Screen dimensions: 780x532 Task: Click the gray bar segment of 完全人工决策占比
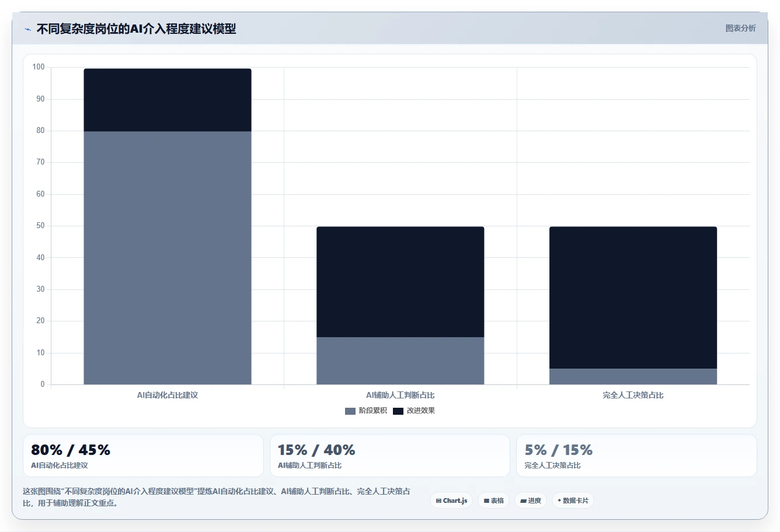[633, 376]
